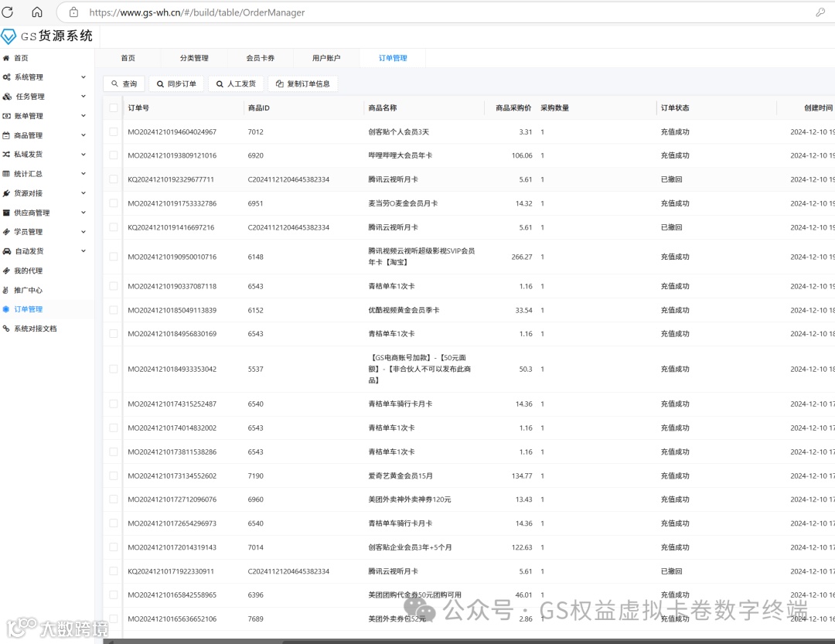Expand the 系统管理 menu chevron

tap(83, 77)
